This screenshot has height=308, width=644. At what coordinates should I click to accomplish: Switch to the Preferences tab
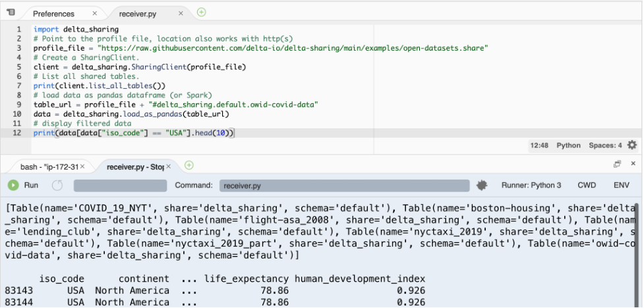click(x=53, y=13)
